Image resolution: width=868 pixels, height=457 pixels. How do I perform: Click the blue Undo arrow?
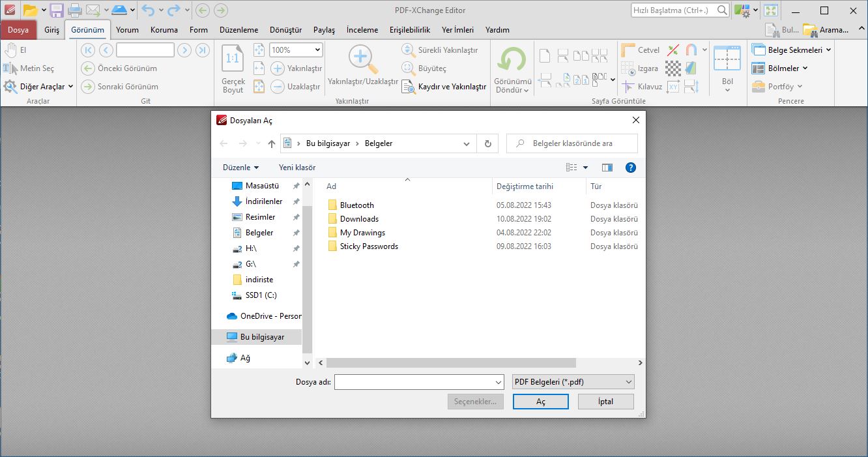point(148,10)
